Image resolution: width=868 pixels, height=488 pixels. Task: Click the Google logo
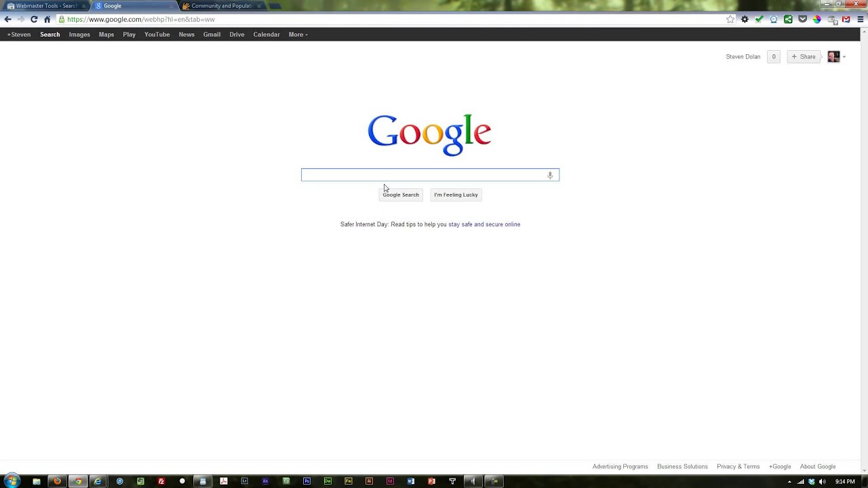[x=429, y=134]
